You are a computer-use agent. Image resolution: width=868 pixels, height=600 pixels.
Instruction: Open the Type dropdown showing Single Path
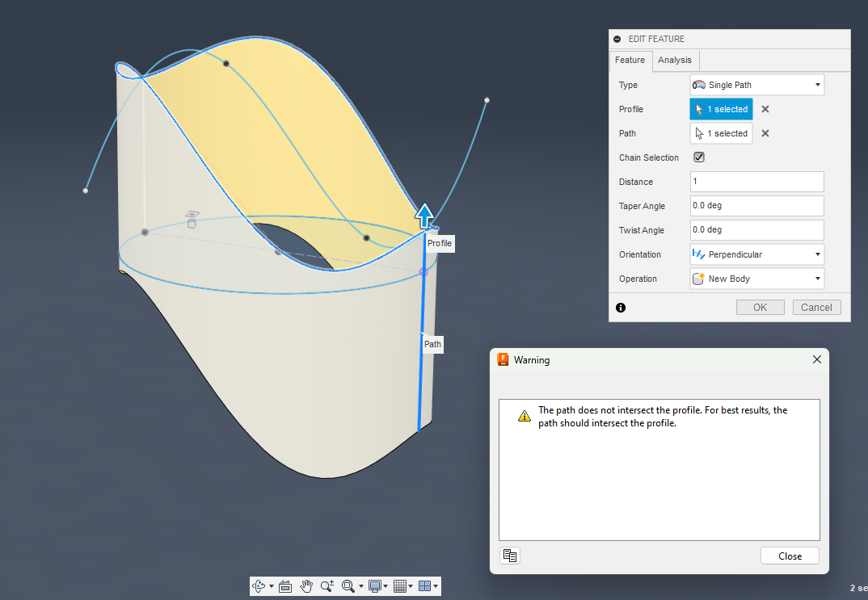click(x=756, y=84)
